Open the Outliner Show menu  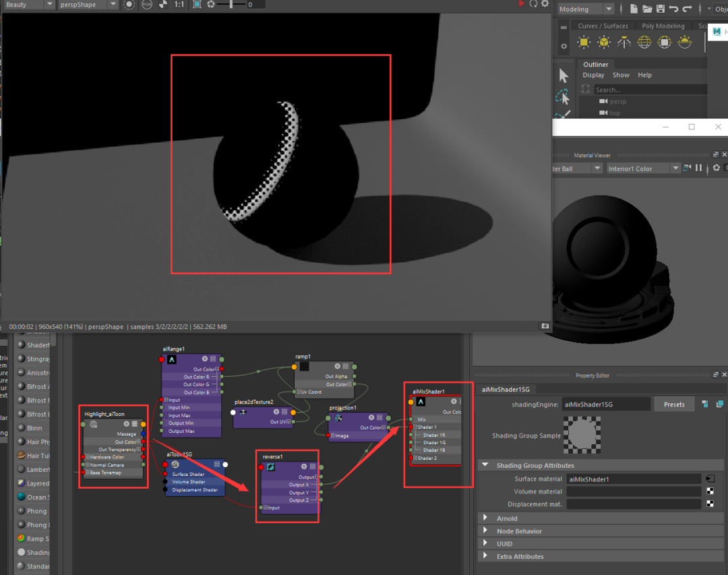[621, 75]
